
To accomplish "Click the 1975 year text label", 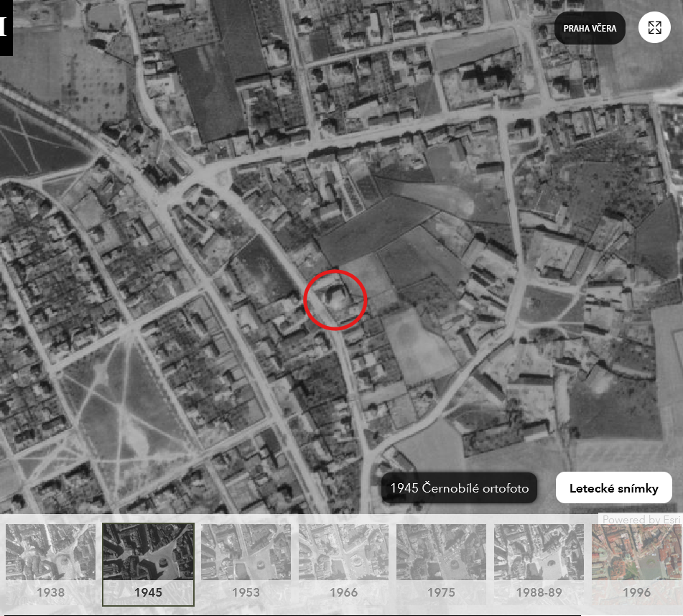I will [441, 592].
